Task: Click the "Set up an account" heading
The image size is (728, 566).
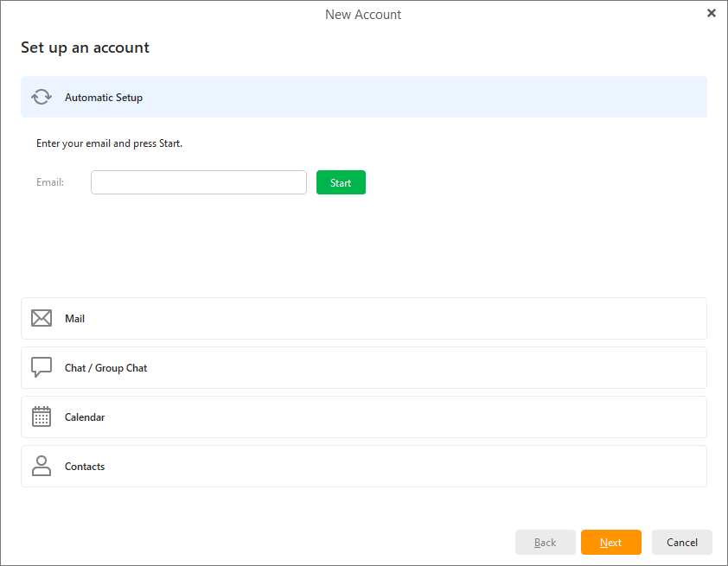Action: pyautogui.click(x=85, y=48)
